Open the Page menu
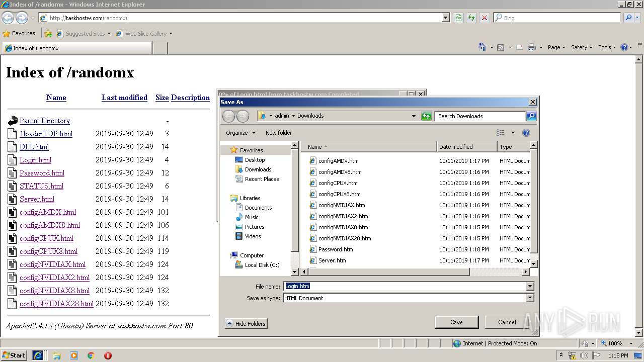The width and height of the screenshot is (644, 362). click(556, 47)
